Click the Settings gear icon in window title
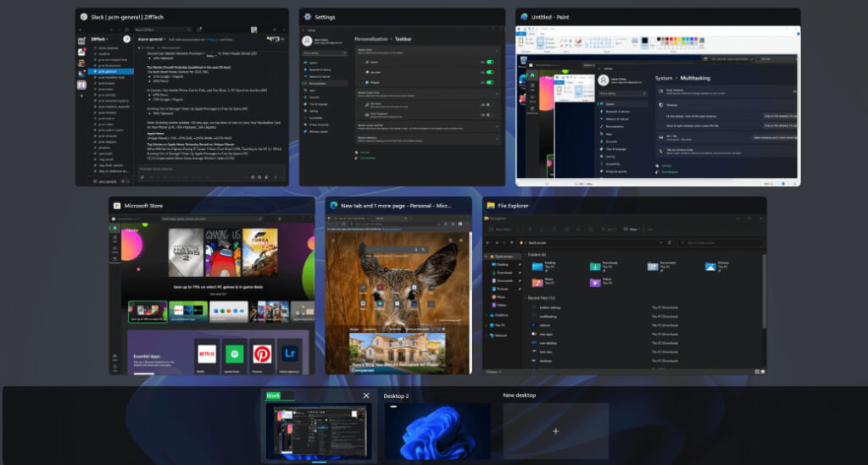 coord(307,17)
